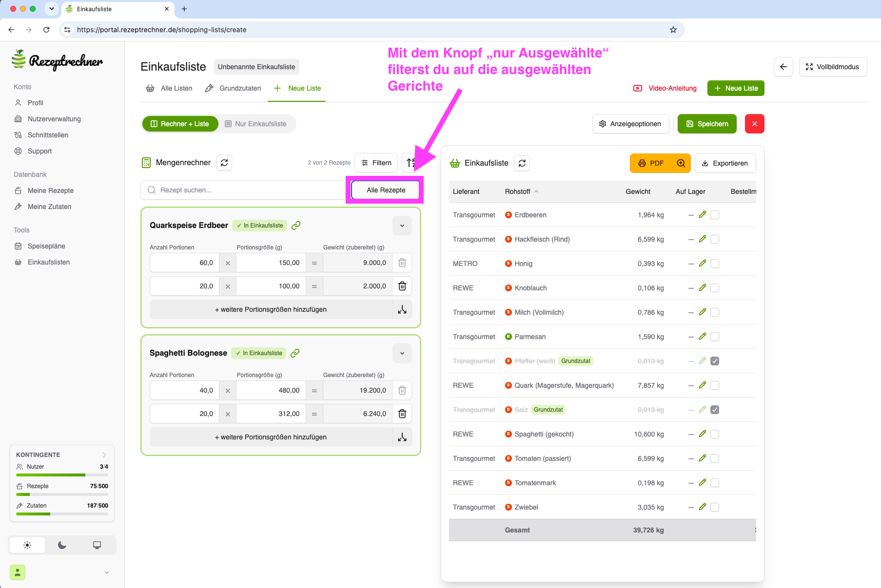This screenshot has width=881, height=588.
Task: Refresh the Mengenrechner panel
Action: click(224, 163)
